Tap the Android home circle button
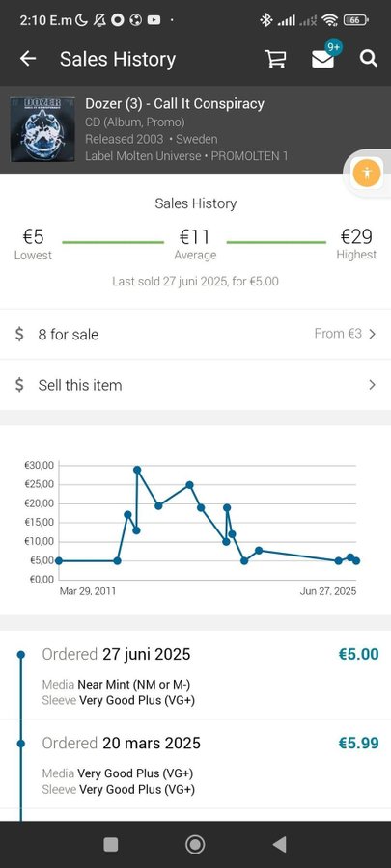Screen dimensions: 391x868 195,844
